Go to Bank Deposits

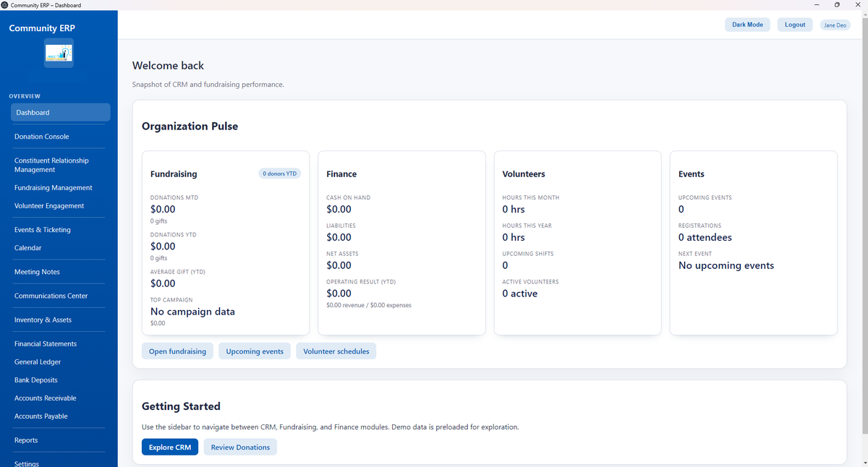click(x=36, y=380)
